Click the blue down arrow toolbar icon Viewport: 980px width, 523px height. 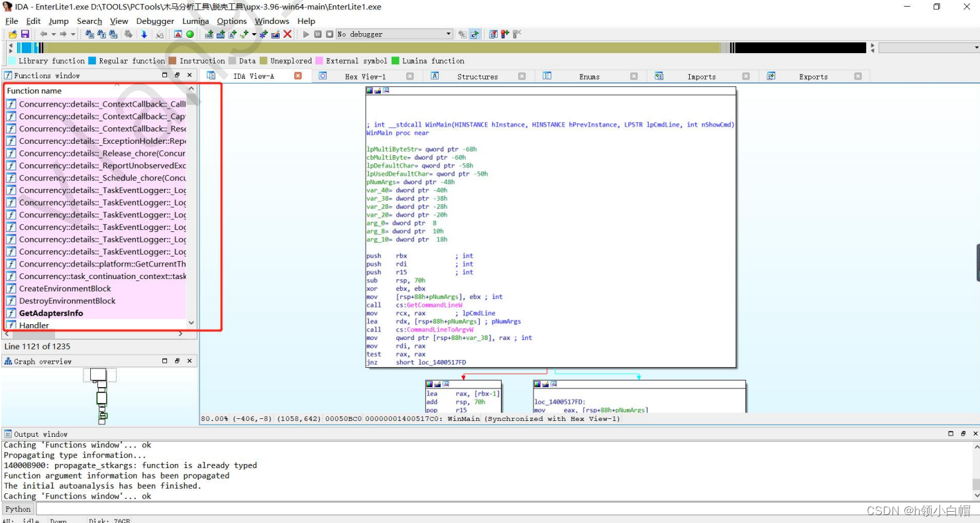tap(144, 34)
